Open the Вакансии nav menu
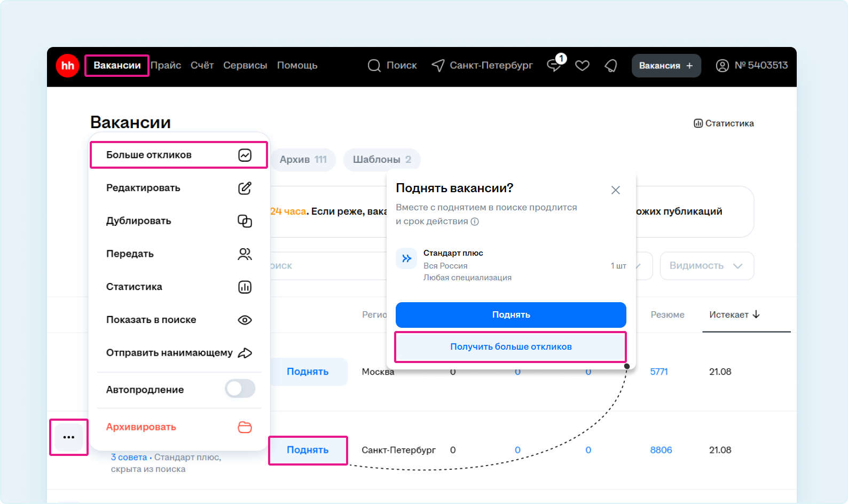 pyautogui.click(x=117, y=66)
